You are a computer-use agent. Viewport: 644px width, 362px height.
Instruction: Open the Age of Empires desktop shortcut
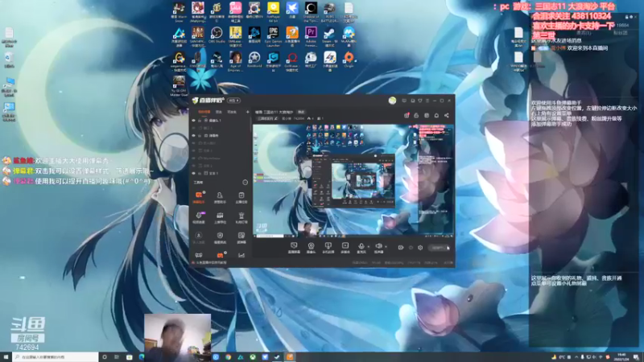click(235, 61)
